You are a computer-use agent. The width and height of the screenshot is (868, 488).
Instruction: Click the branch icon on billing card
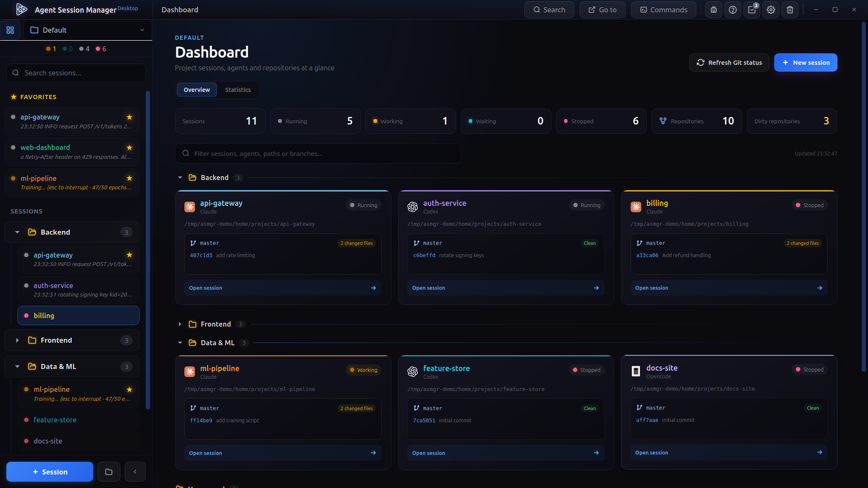tap(640, 243)
